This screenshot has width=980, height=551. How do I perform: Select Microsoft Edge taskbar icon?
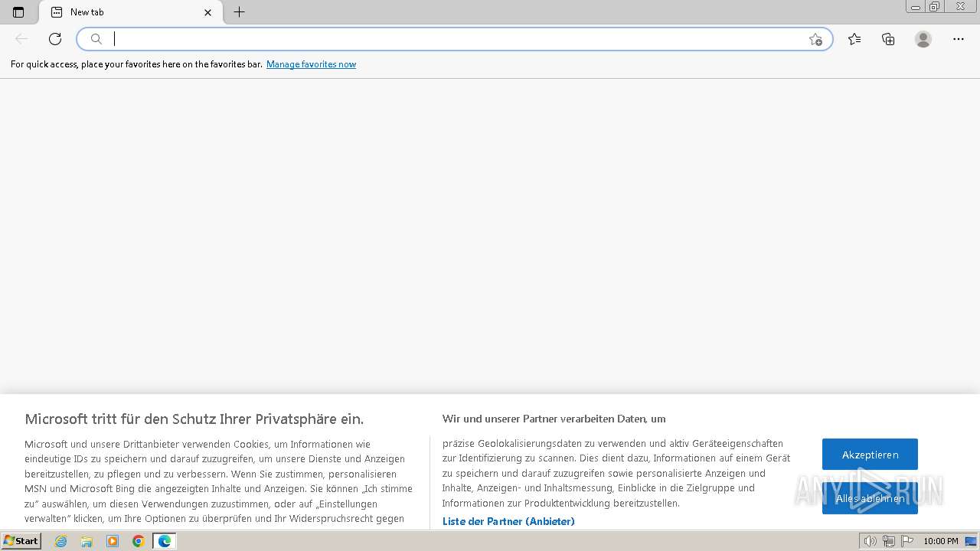(x=165, y=541)
